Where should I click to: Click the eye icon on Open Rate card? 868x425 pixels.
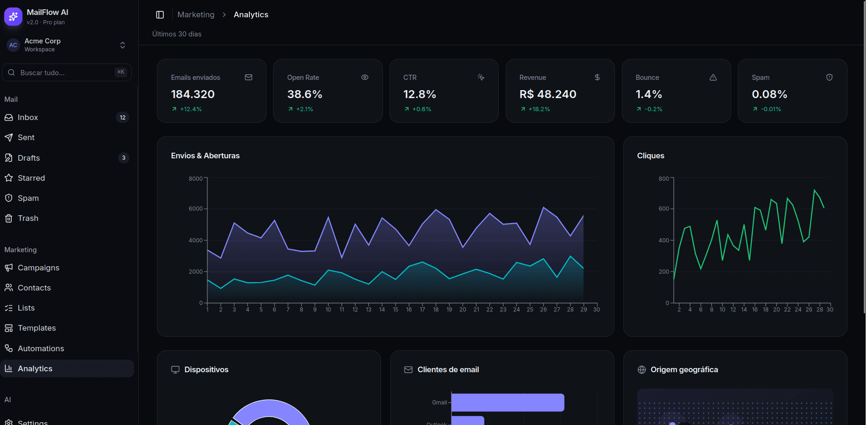[365, 78]
